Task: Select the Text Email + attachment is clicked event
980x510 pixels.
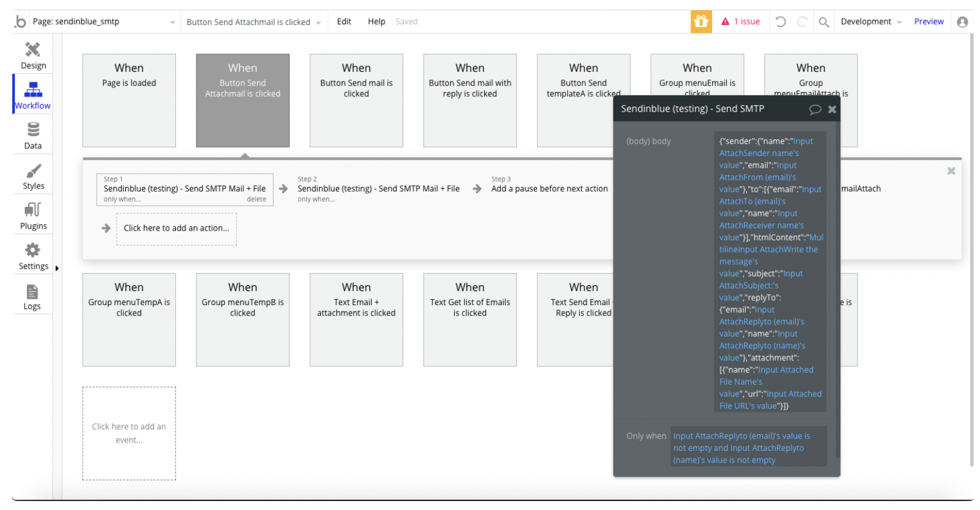Action: pyautogui.click(x=356, y=320)
